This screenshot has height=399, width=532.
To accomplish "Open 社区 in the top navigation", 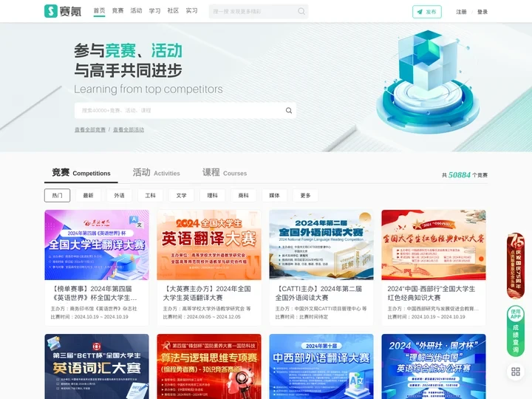I will tap(173, 11).
